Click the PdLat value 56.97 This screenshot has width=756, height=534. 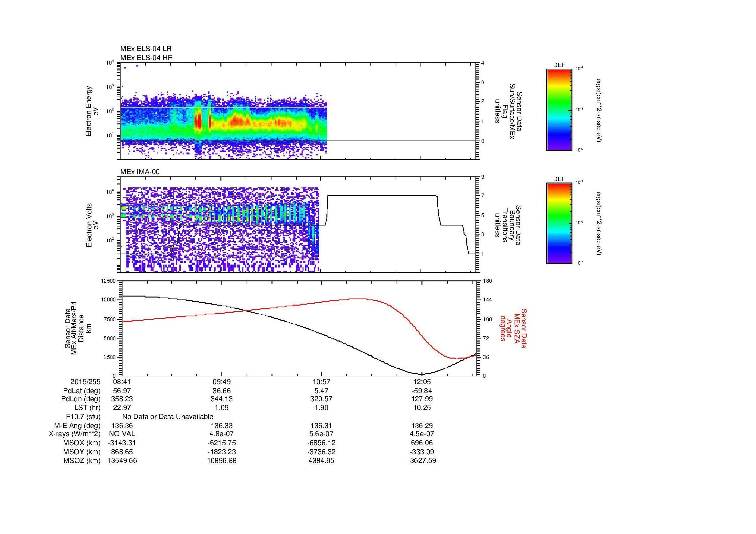[x=122, y=391]
